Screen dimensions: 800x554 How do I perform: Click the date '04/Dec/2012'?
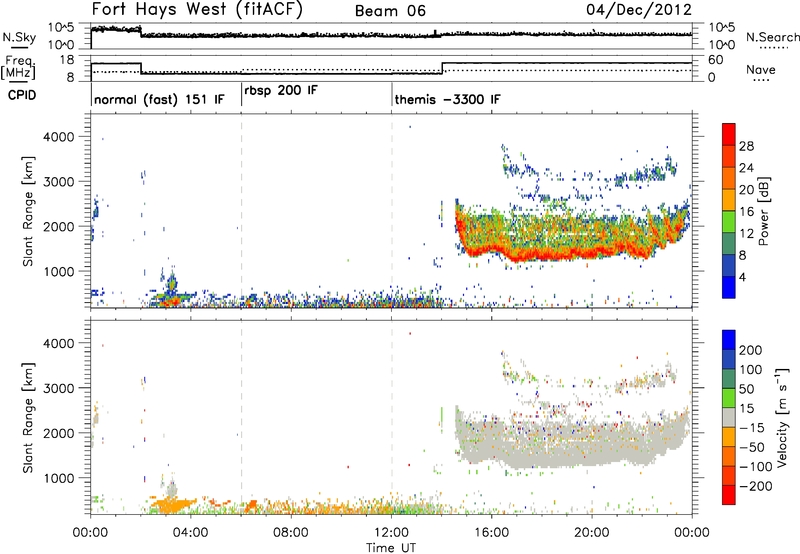(x=639, y=10)
